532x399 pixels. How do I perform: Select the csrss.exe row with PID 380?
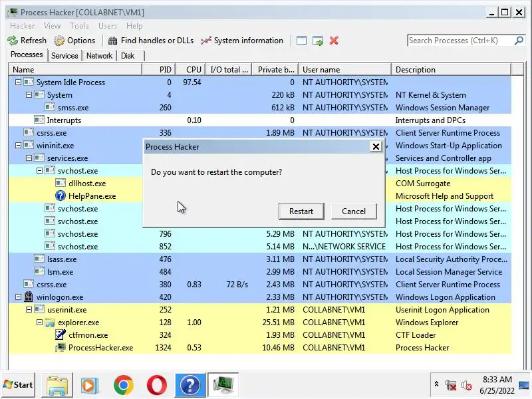[x=260, y=285]
